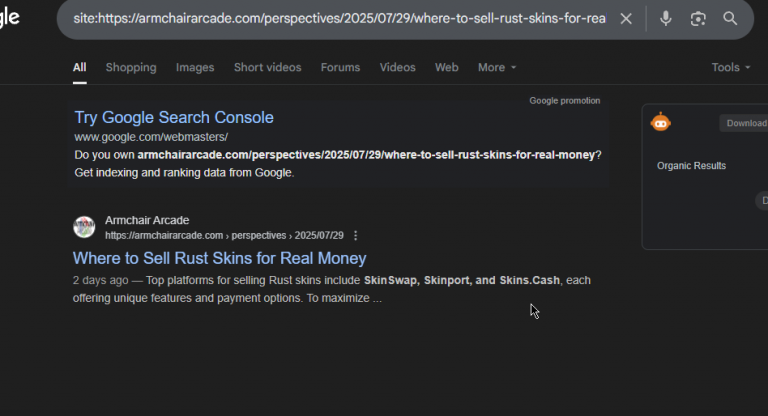The width and height of the screenshot is (768, 416).
Task: Click armchairarcade.com breadcrumb URL
Action: [x=224, y=236]
